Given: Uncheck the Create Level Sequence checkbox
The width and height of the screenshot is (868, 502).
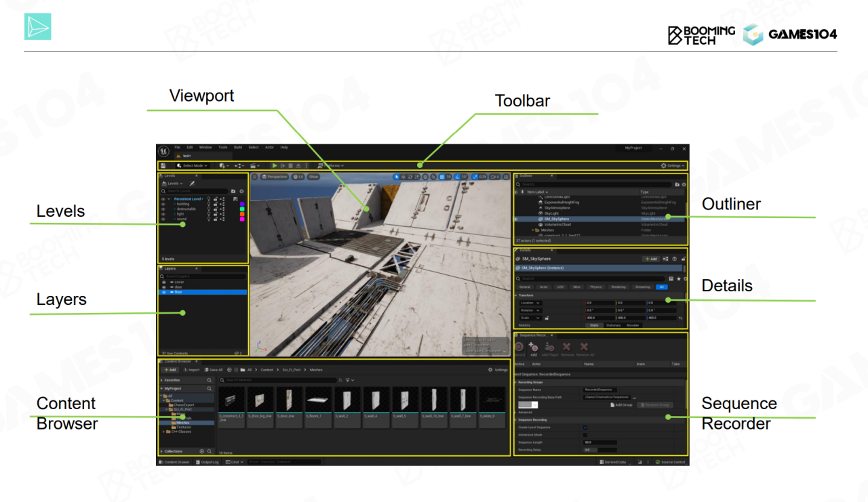Looking at the screenshot, I should pyautogui.click(x=585, y=427).
